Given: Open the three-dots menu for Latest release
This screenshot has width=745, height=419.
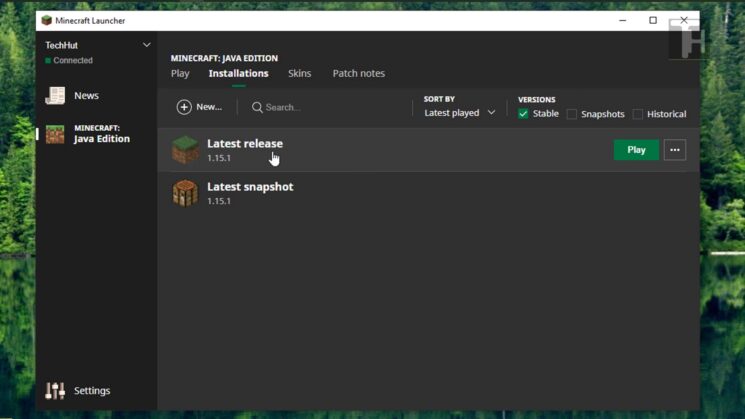Looking at the screenshot, I should 675,150.
